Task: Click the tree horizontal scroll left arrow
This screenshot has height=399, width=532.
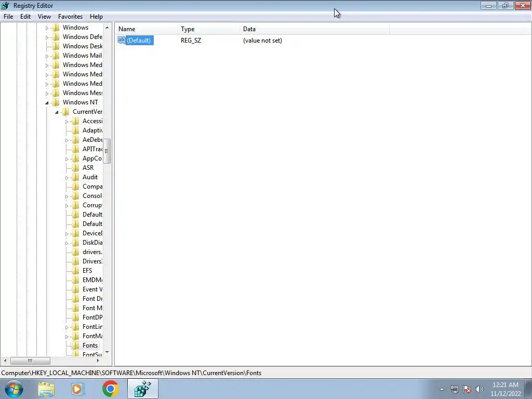Action: pyautogui.click(x=5, y=361)
